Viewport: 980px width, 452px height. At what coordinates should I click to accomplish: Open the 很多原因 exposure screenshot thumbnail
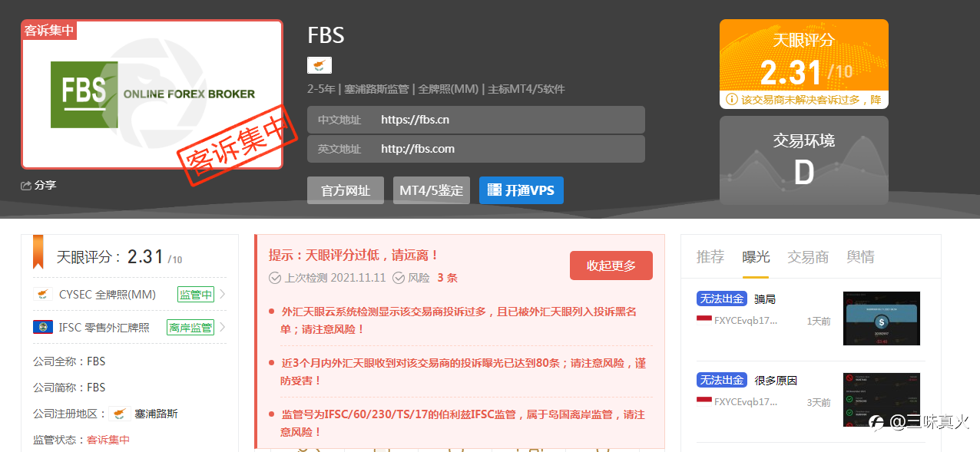coord(882,400)
